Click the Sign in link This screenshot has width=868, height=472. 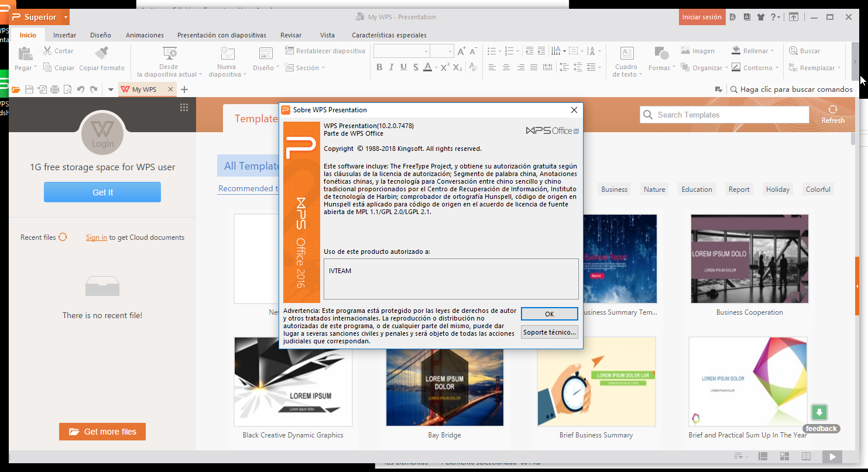click(97, 237)
